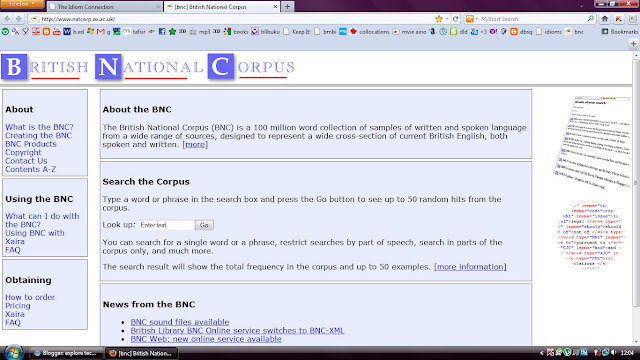Open the 'bilbuku' bookmark
Screen dimensions: 640x360
click(266, 31)
